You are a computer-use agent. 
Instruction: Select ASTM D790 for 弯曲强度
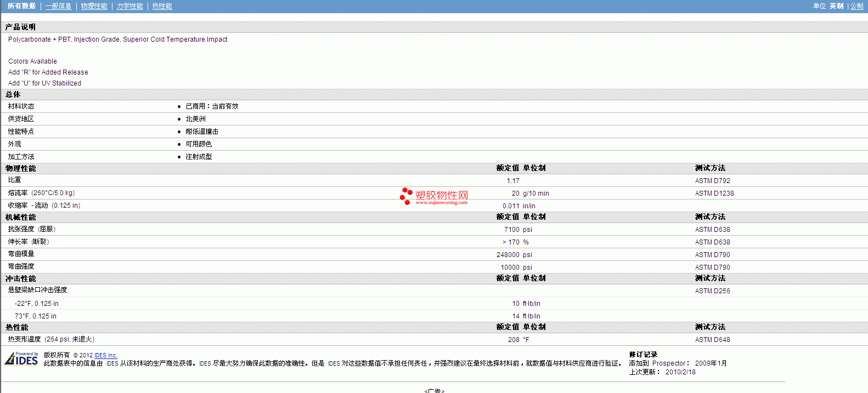click(x=712, y=267)
